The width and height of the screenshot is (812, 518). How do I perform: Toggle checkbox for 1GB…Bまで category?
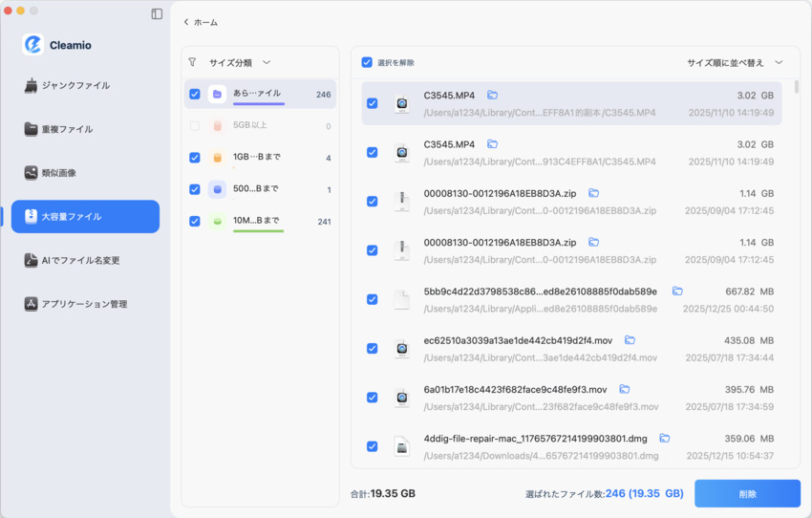[195, 158]
